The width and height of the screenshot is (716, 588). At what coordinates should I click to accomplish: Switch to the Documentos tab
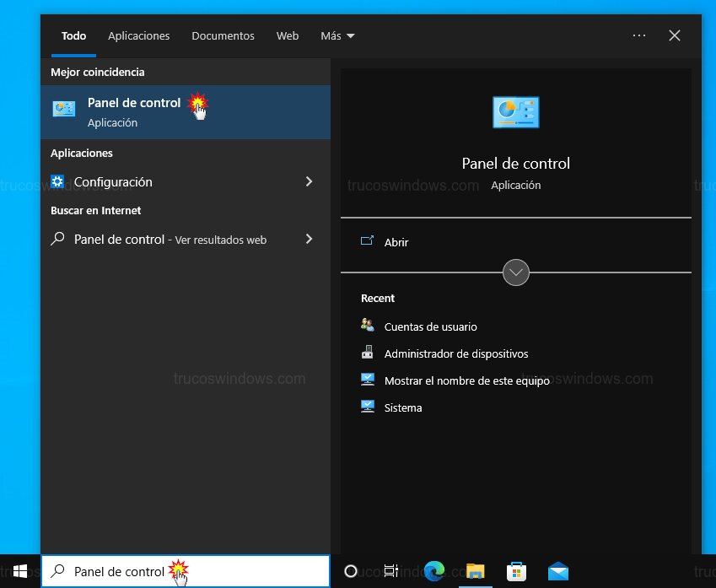[x=223, y=35]
